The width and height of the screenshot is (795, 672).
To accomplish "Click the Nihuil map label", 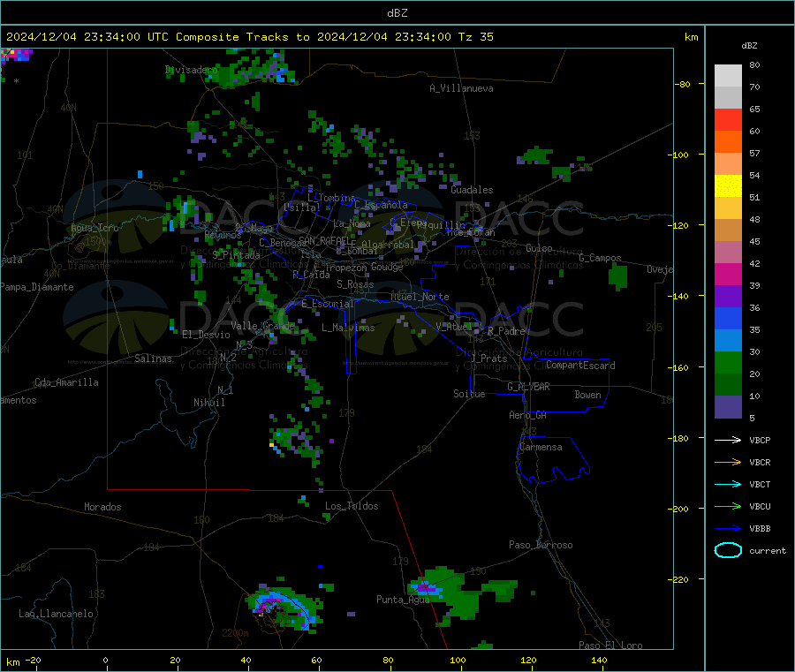I will (208, 403).
